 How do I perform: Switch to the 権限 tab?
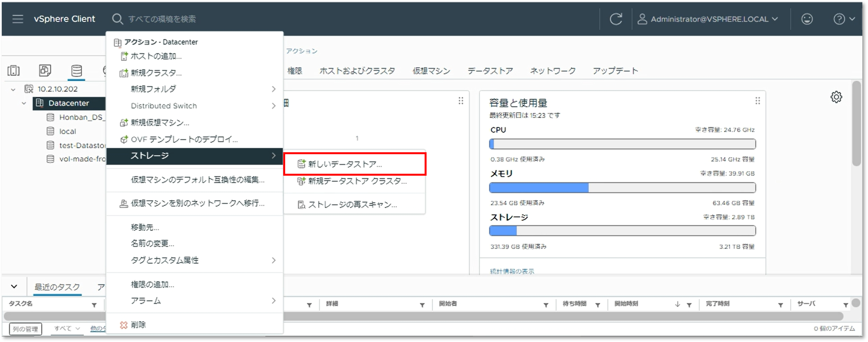click(x=295, y=71)
